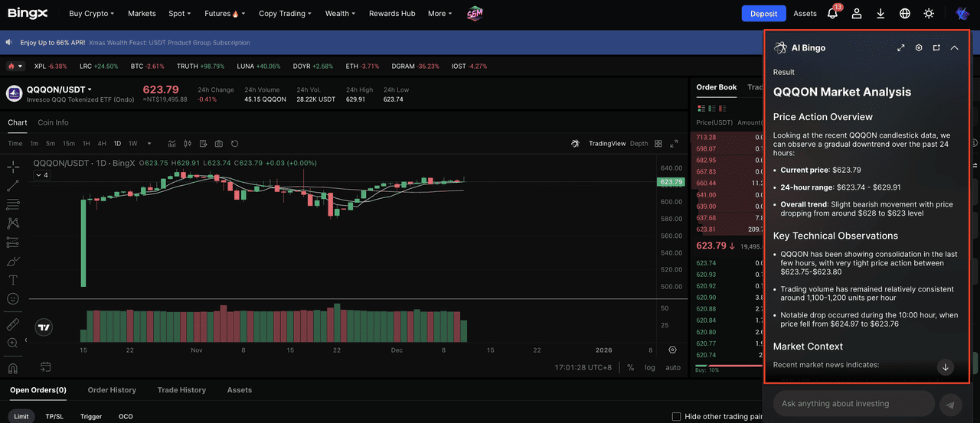Select the ruler measure tool
The height and width of the screenshot is (423, 980).
(x=13, y=324)
